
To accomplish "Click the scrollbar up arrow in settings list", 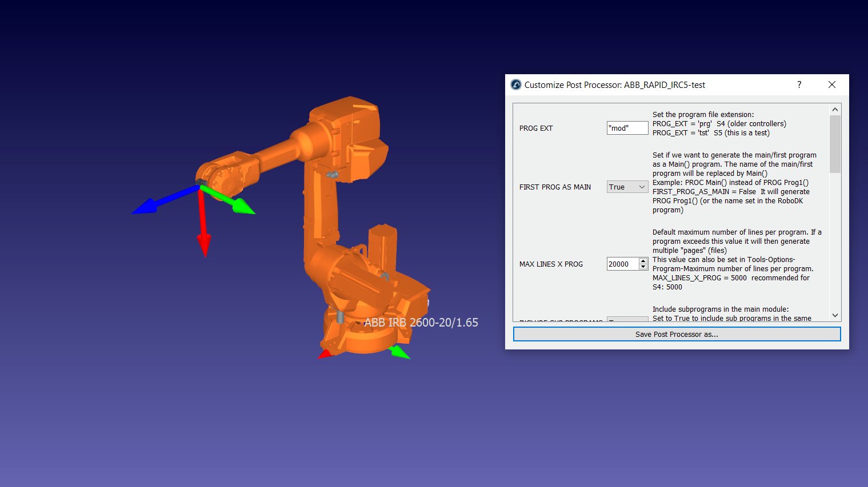I will 835,109.
